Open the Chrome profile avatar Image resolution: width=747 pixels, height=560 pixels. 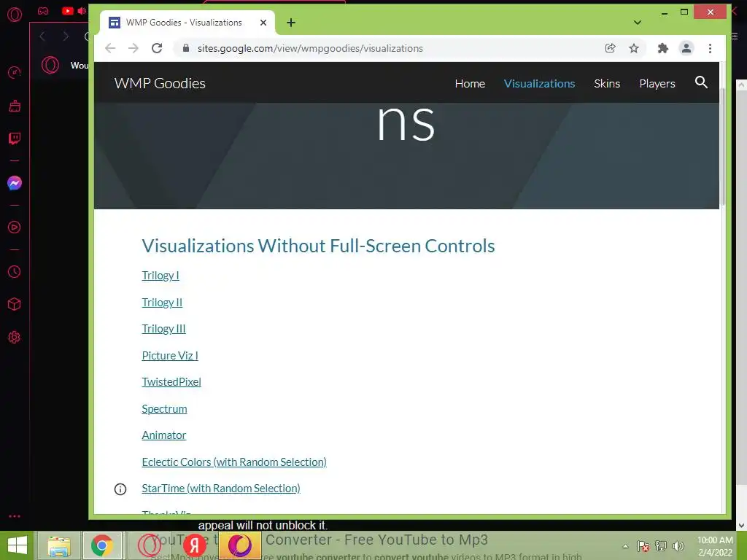click(686, 48)
